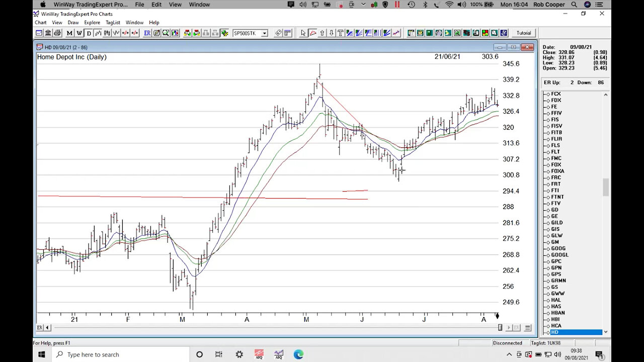This screenshot has width=644, height=362.
Task: Open the SP500STK list dropdown
Action: tap(264, 33)
